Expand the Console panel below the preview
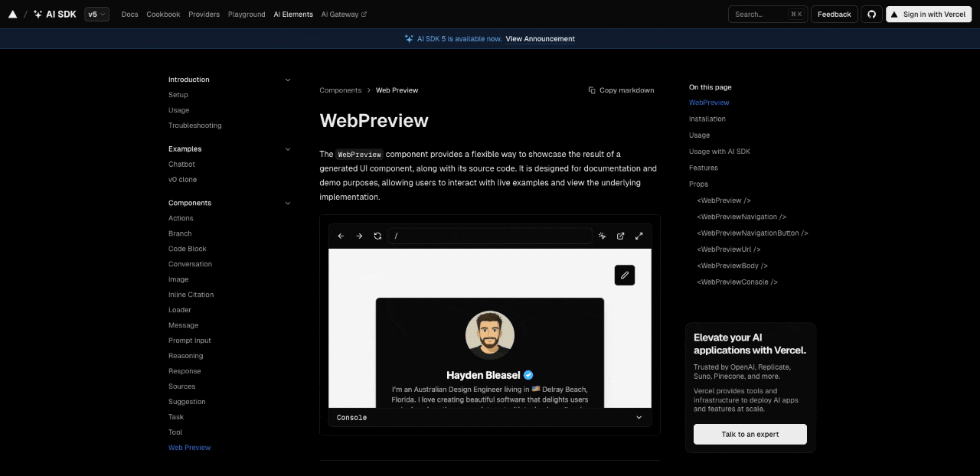Screen dimensions: 980x476 pyautogui.click(x=639, y=417)
